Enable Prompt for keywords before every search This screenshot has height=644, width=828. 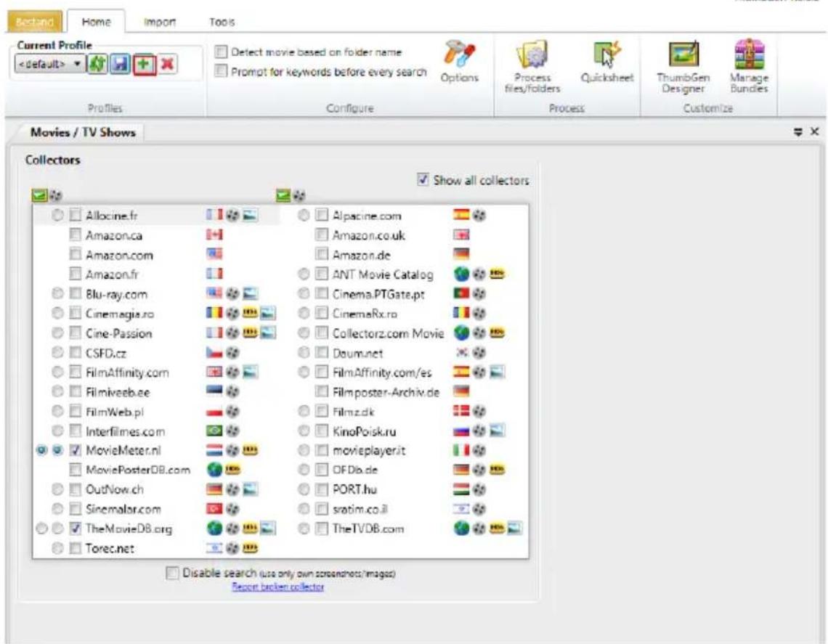(221, 70)
